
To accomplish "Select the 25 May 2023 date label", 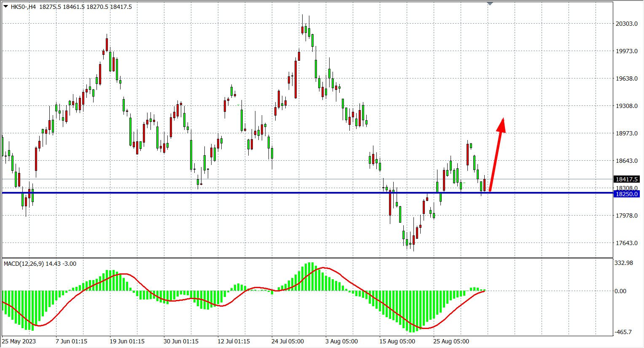I will coord(19,341).
